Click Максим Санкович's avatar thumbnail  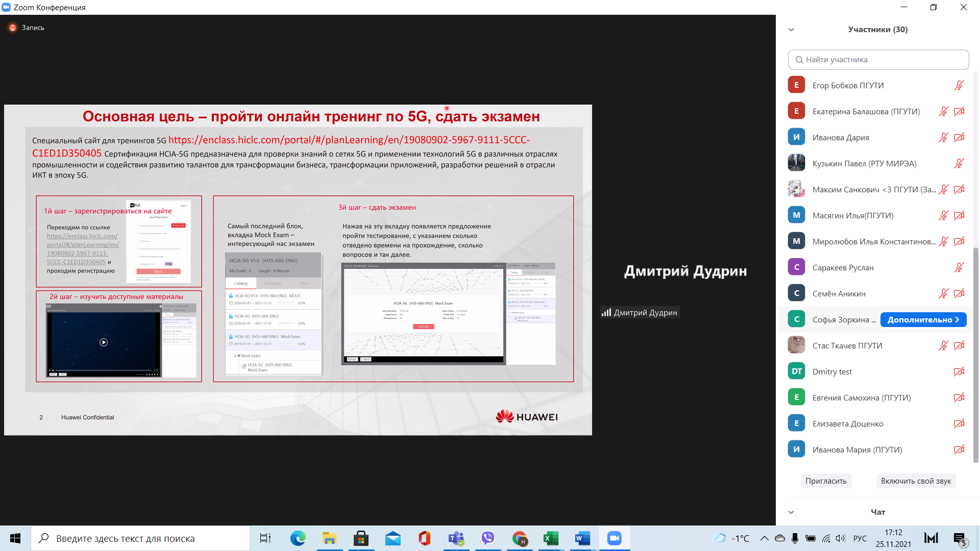click(x=796, y=189)
